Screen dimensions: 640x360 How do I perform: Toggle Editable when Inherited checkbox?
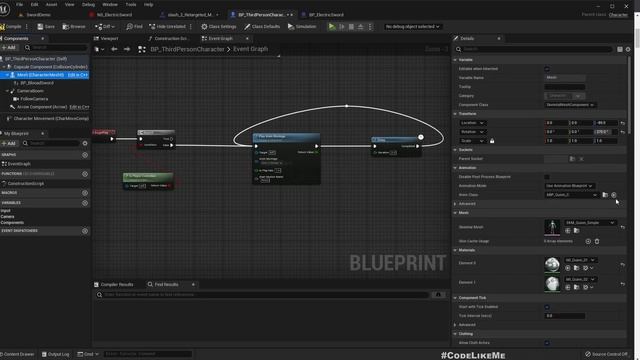(x=547, y=69)
